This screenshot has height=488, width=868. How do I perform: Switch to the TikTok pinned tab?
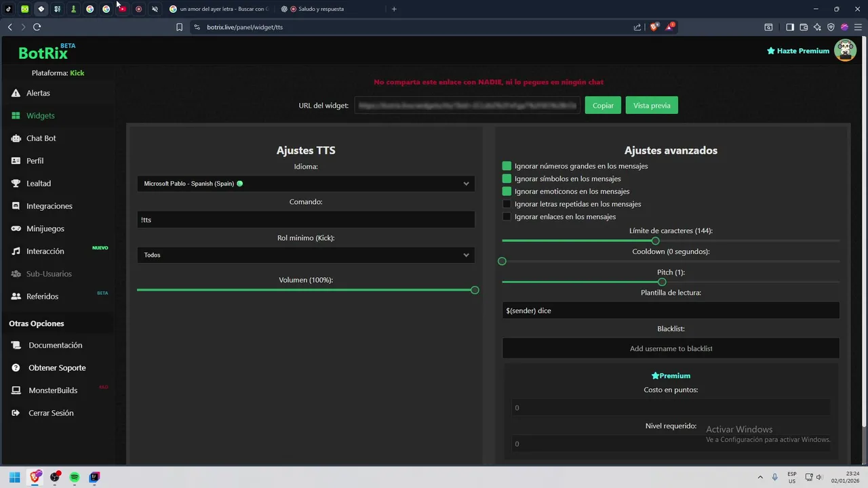(x=8, y=9)
